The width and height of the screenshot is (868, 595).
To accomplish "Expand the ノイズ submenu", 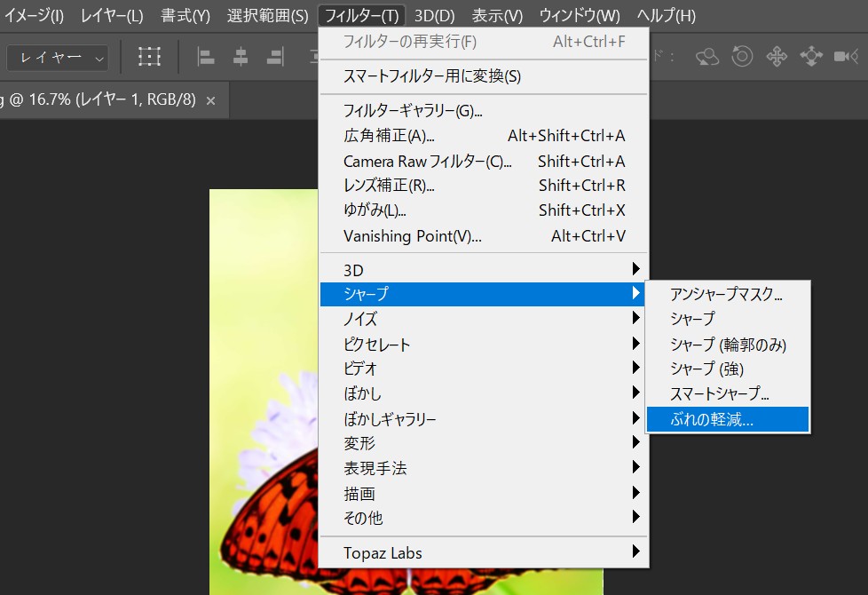I will tap(484, 318).
